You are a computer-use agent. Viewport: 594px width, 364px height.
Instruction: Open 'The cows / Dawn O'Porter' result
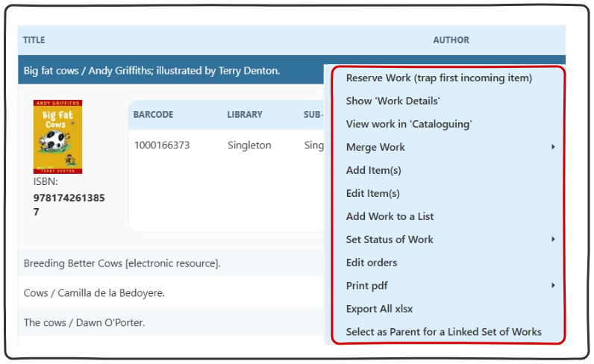tap(83, 323)
